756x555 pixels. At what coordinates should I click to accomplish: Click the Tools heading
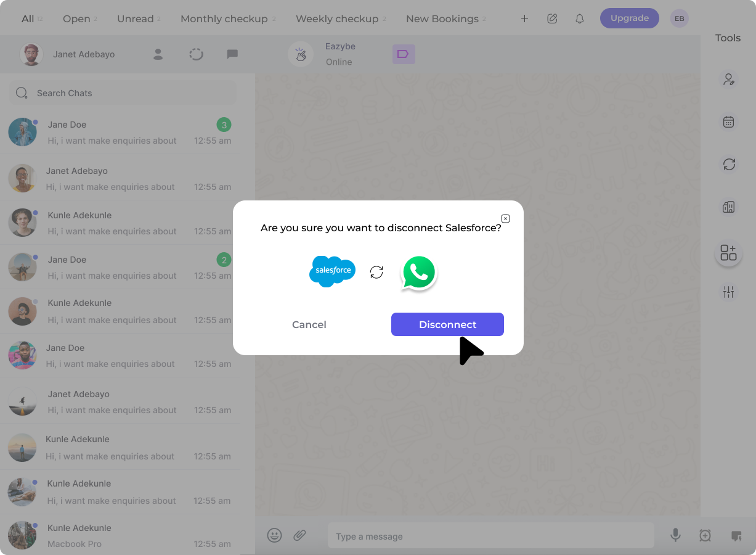(x=728, y=38)
